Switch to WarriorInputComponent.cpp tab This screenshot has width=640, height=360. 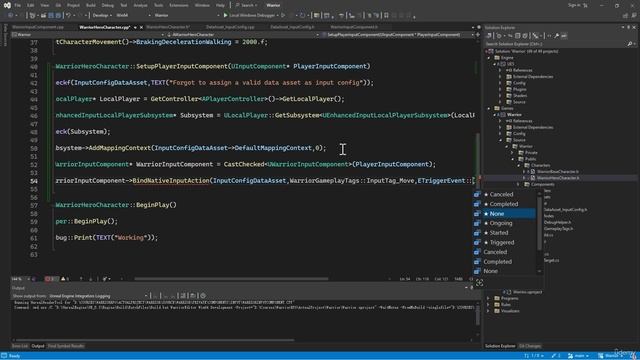pyautogui.click(x=38, y=27)
